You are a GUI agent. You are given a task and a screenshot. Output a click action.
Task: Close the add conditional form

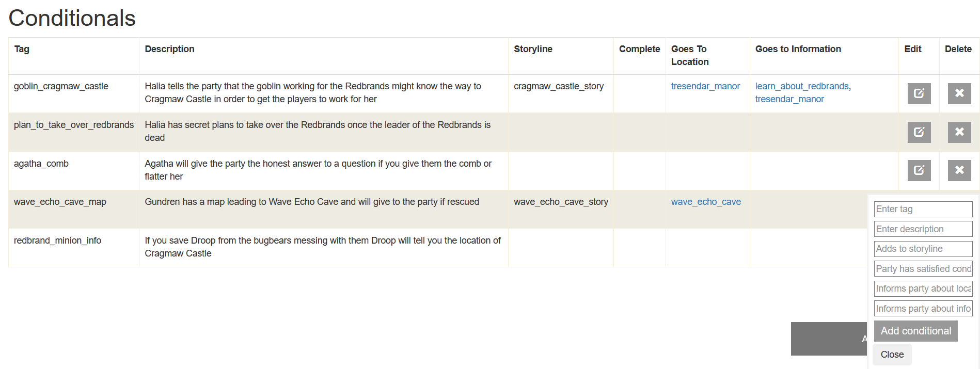tap(892, 355)
